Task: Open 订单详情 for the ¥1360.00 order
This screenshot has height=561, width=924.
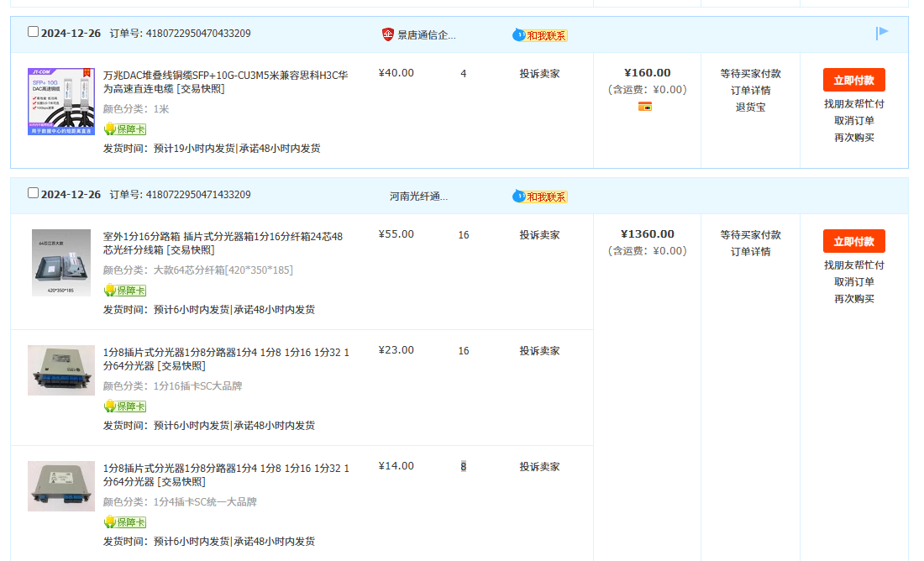Action: [750, 252]
